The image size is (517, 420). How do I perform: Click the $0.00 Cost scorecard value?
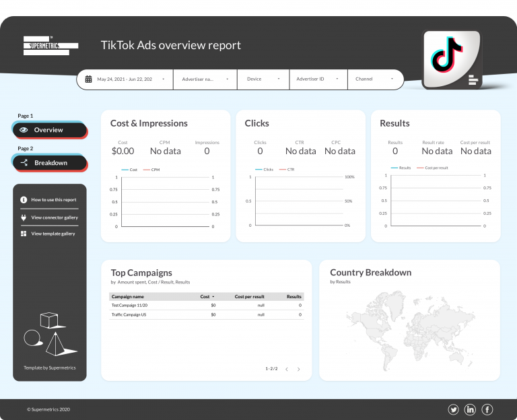[123, 151]
